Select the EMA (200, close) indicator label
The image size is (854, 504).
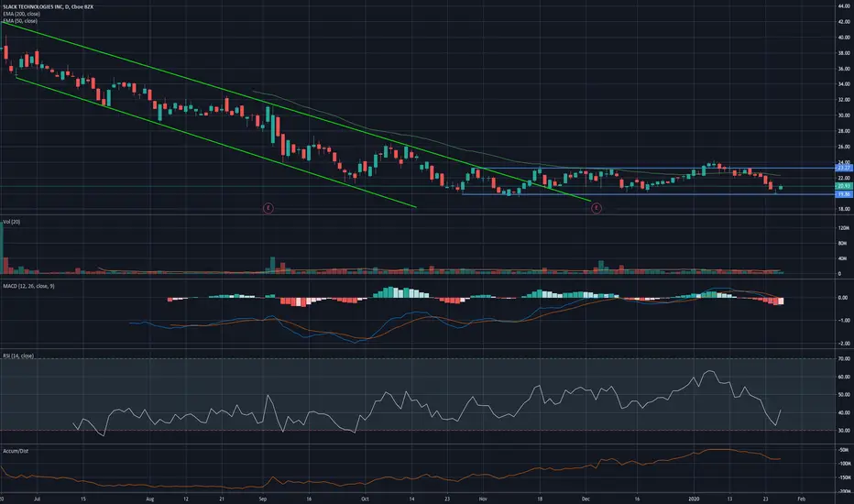click(21, 14)
